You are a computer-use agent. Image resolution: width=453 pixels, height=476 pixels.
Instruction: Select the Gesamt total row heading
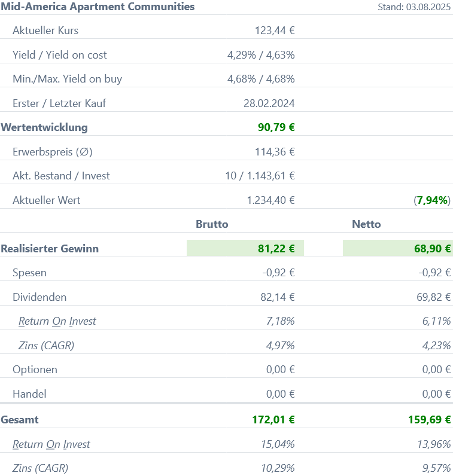[x=20, y=420]
